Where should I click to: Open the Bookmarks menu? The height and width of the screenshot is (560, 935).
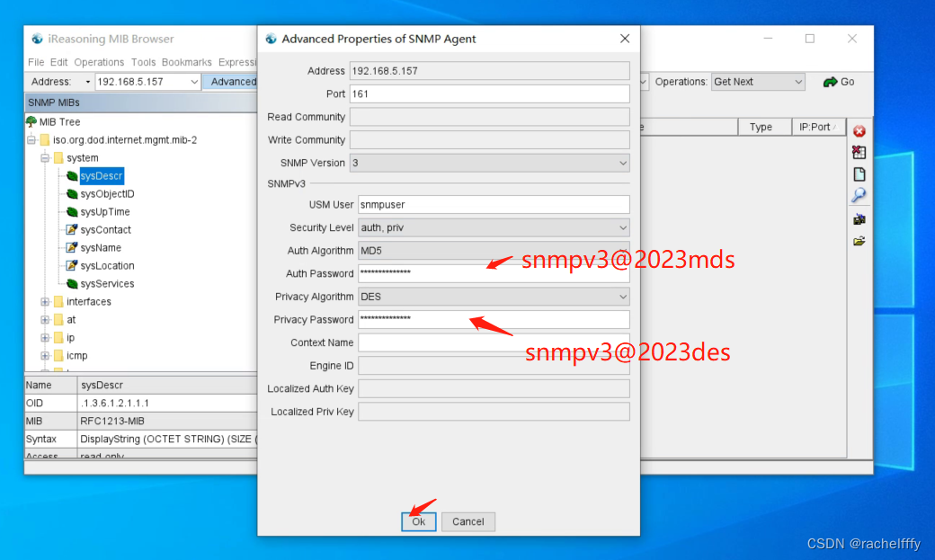point(186,62)
